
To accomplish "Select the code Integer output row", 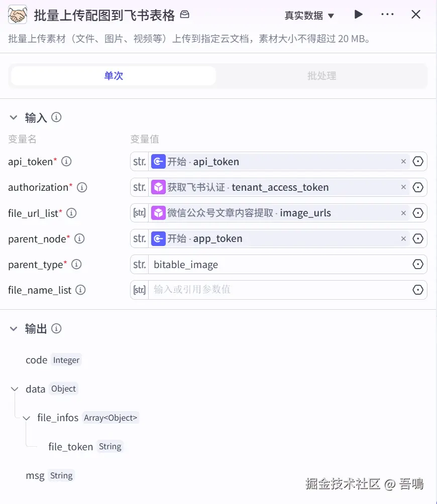I will [x=53, y=360].
